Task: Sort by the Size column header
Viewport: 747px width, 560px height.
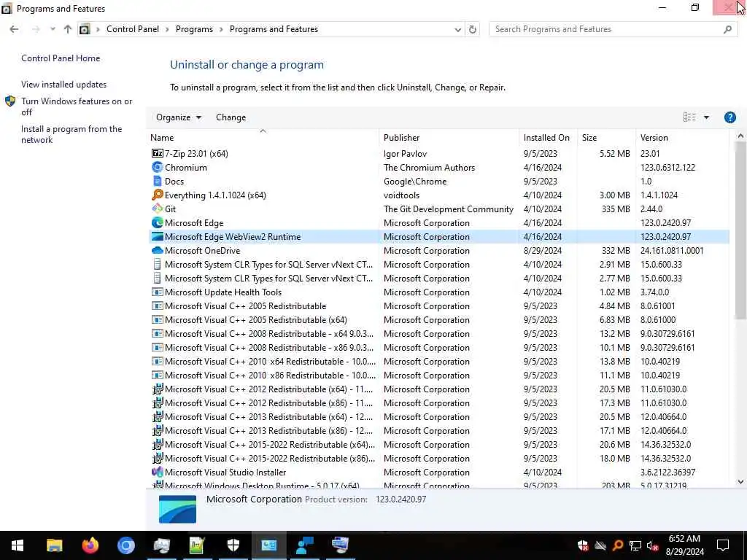Action: click(606, 137)
